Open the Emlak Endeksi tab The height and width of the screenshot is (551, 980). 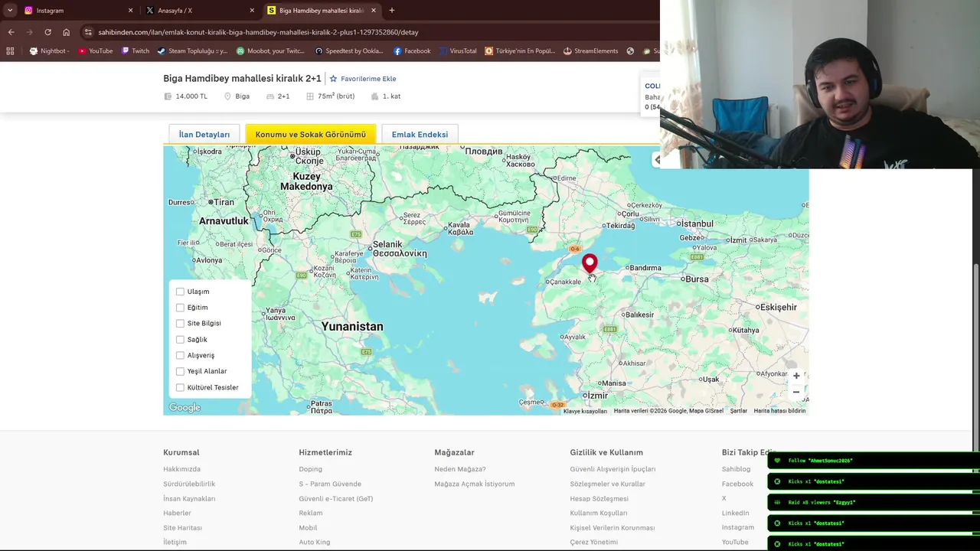[420, 135]
